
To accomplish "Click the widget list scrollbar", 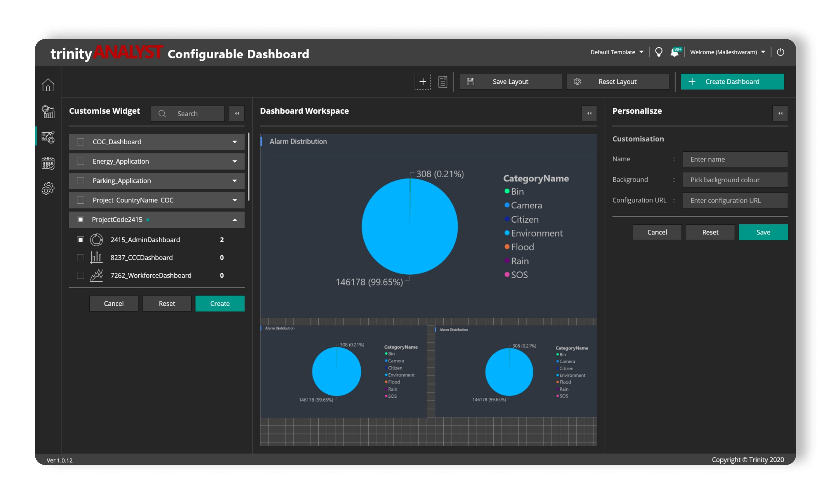I will coord(249,167).
